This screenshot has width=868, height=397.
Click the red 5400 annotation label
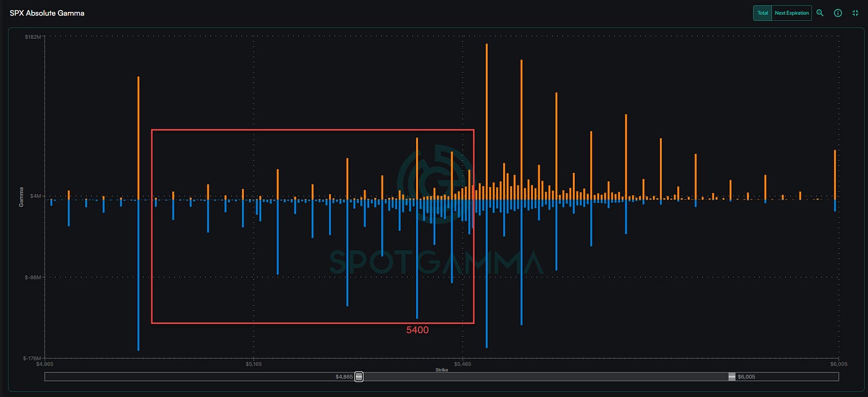coord(417,330)
